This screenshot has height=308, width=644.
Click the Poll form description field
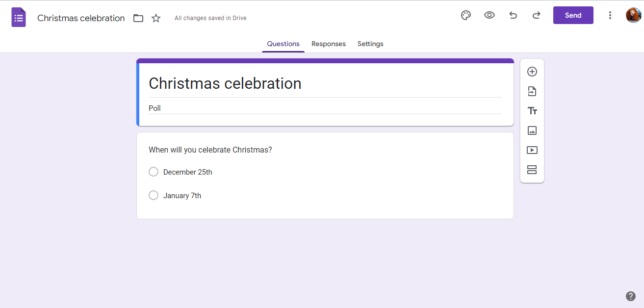coord(325,108)
